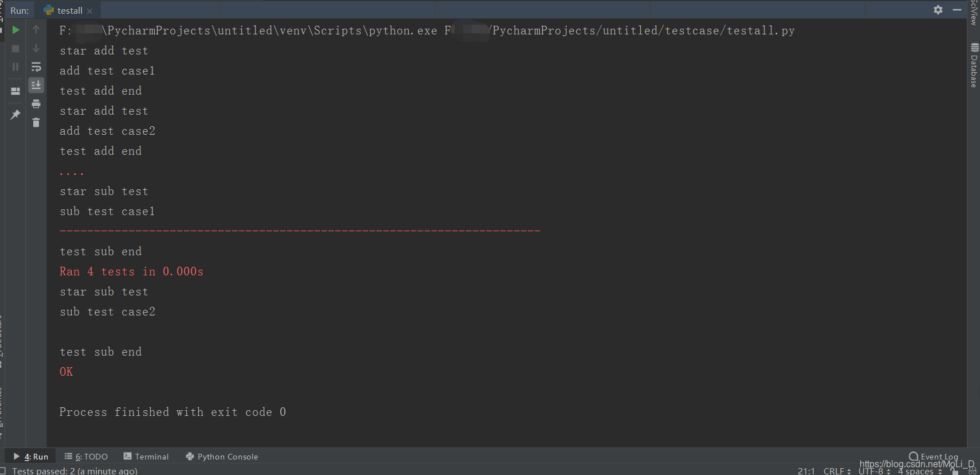
Task: Click the 'Ran 4 tests in 0.000s' line
Action: (132, 271)
